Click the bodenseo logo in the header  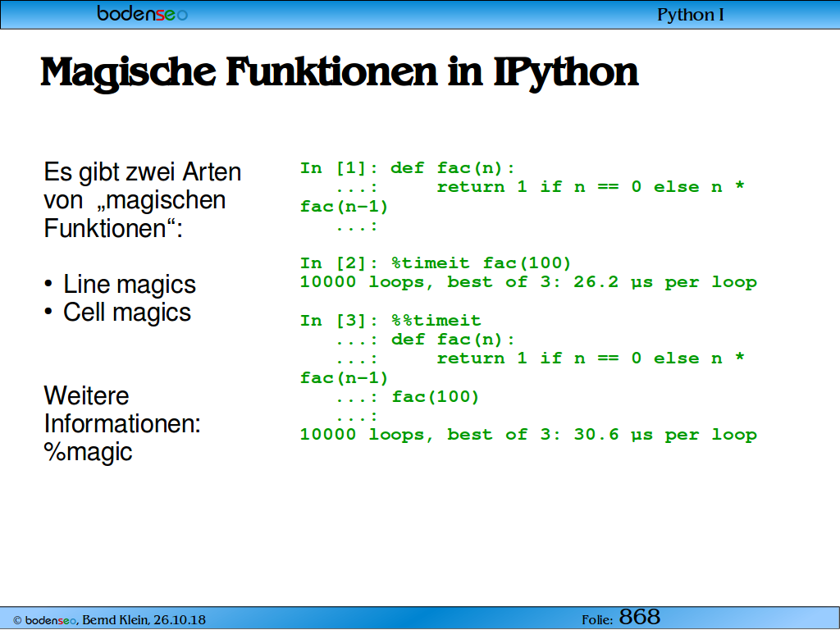tap(142, 13)
